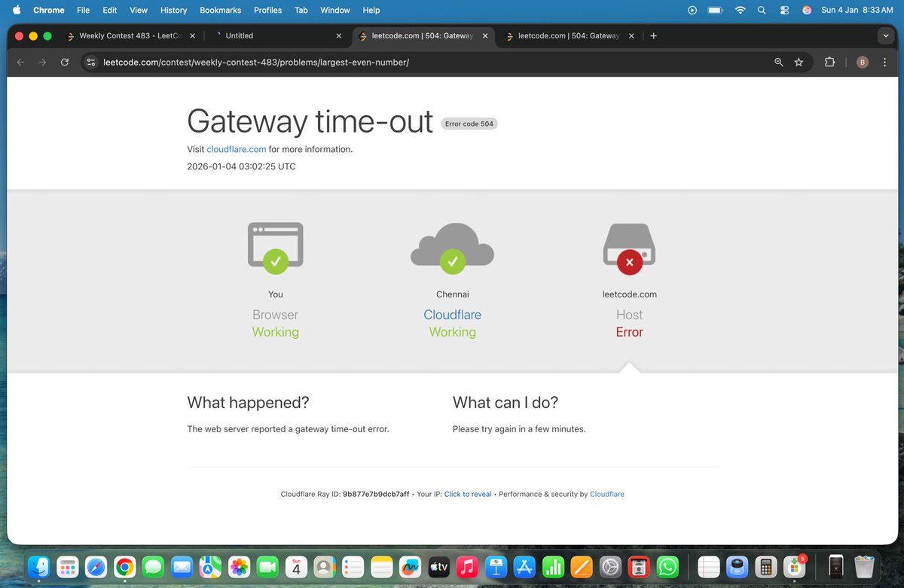Image resolution: width=904 pixels, height=588 pixels.
Task: Open the profile avatar B
Action: pos(863,62)
